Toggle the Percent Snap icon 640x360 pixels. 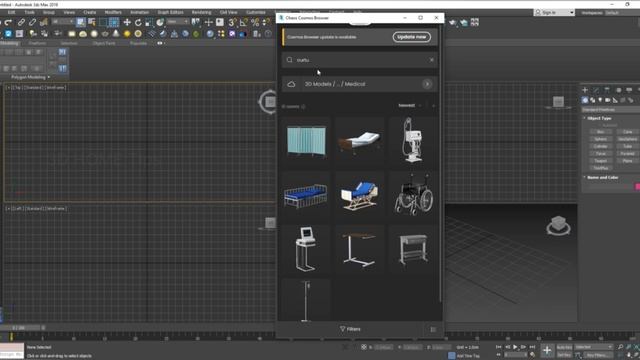tap(255, 22)
